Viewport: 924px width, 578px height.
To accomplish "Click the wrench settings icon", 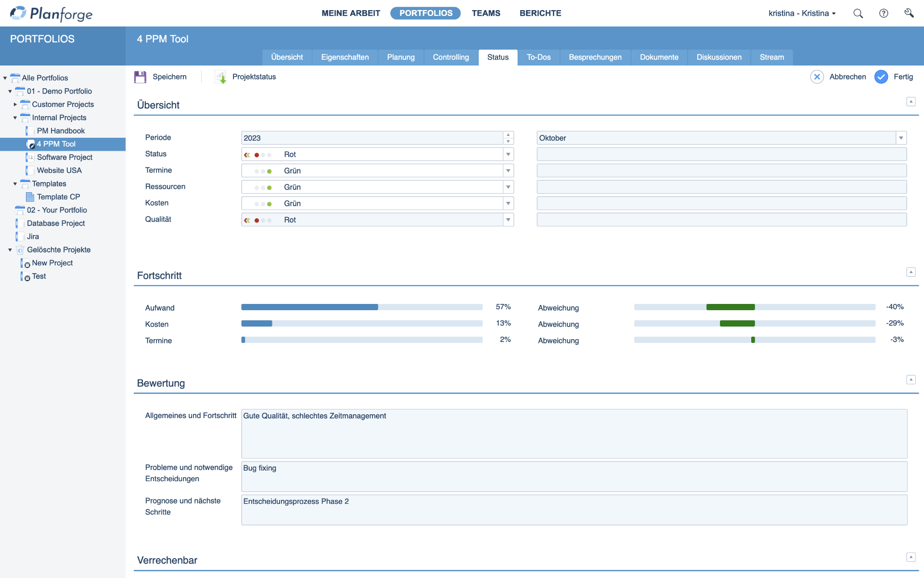I will pos(909,13).
